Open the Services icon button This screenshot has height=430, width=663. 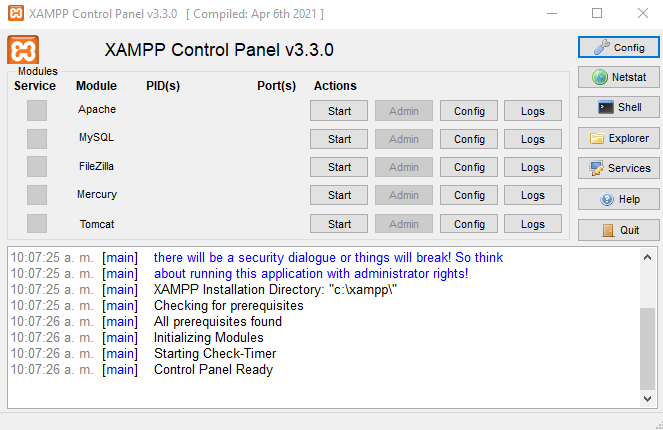pyautogui.click(x=619, y=168)
